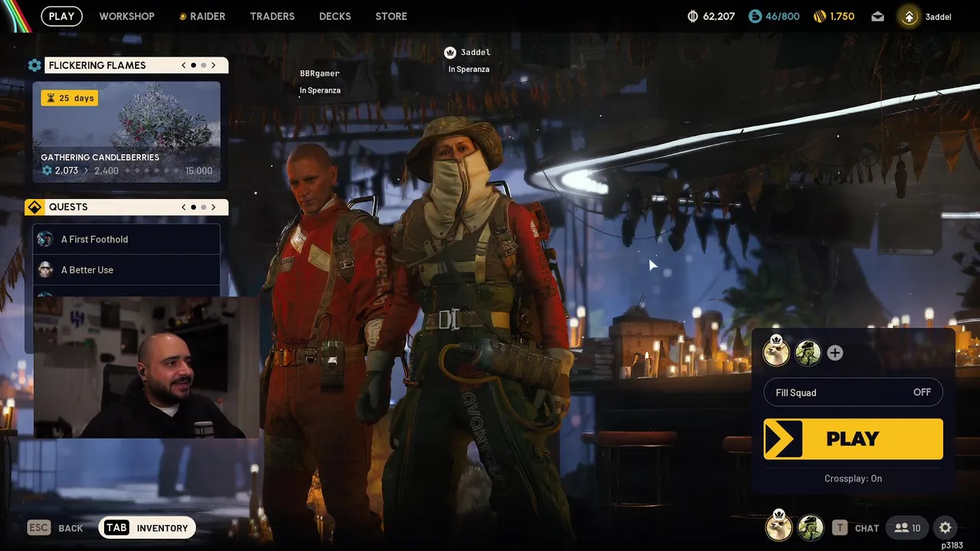This screenshot has height=551, width=980.
Task: Visit the STORE tab
Action: (391, 16)
